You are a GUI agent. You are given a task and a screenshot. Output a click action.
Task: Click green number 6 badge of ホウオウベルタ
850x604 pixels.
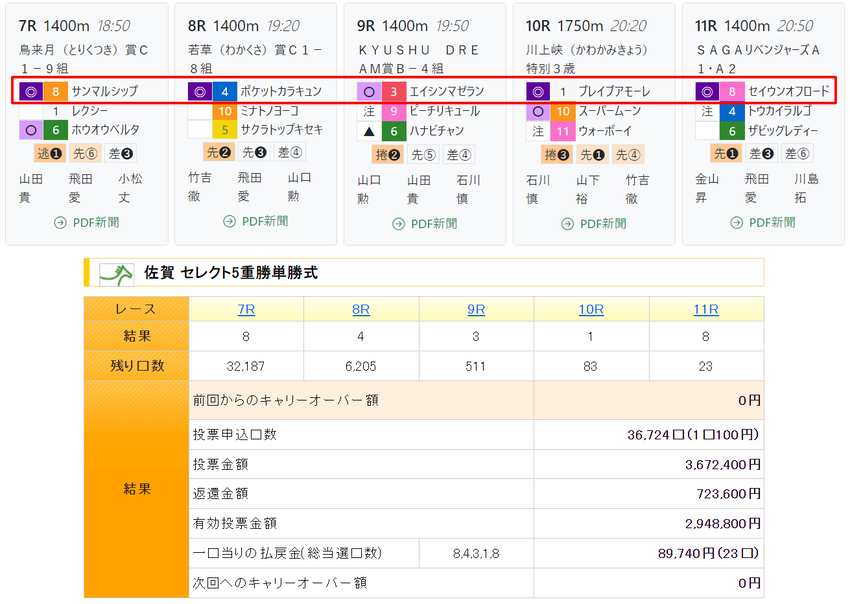(x=55, y=130)
